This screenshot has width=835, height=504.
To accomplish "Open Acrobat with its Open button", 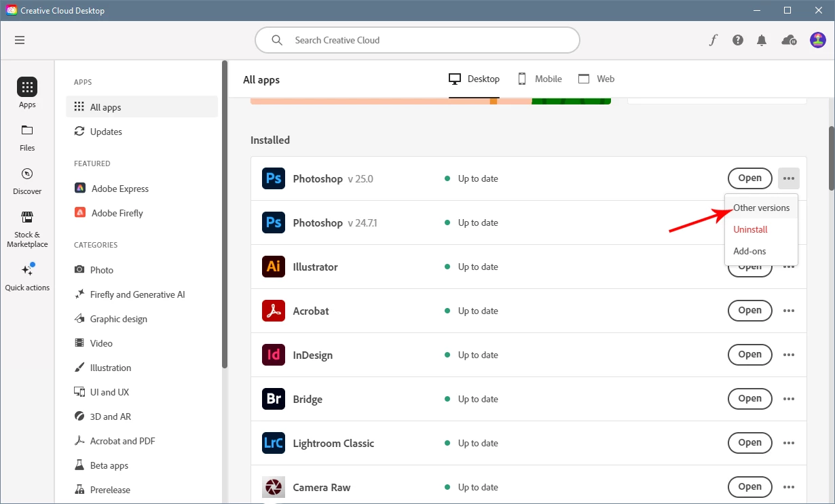I will 750,311.
